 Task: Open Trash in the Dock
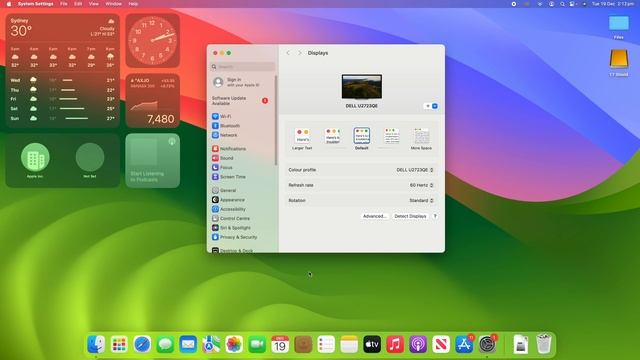pyautogui.click(x=544, y=344)
